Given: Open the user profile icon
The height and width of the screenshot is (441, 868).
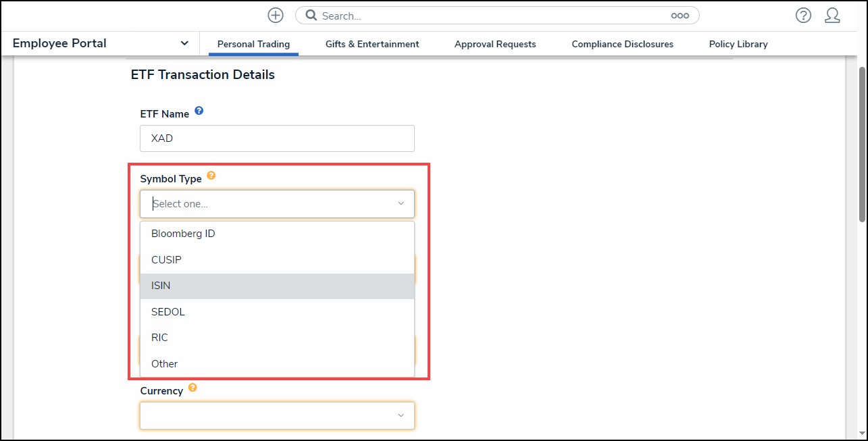Looking at the screenshot, I should (x=832, y=16).
